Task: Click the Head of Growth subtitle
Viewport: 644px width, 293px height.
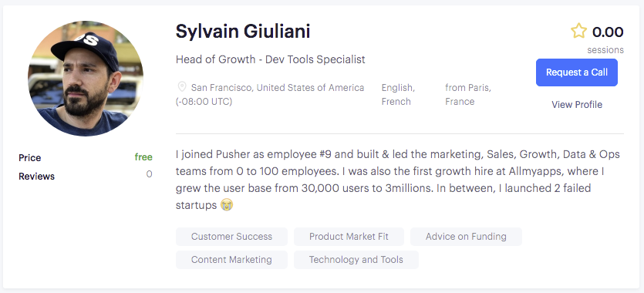Action: click(x=270, y=59)
